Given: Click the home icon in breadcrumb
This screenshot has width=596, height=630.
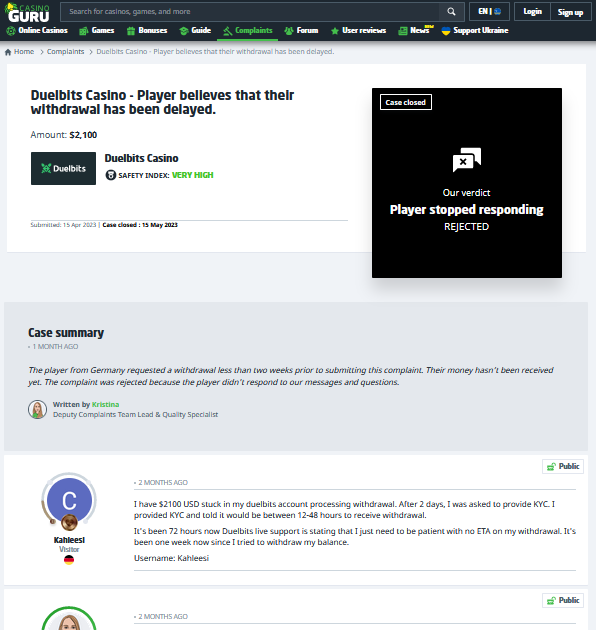Looking at the screenshot, I should click(8, 52).
